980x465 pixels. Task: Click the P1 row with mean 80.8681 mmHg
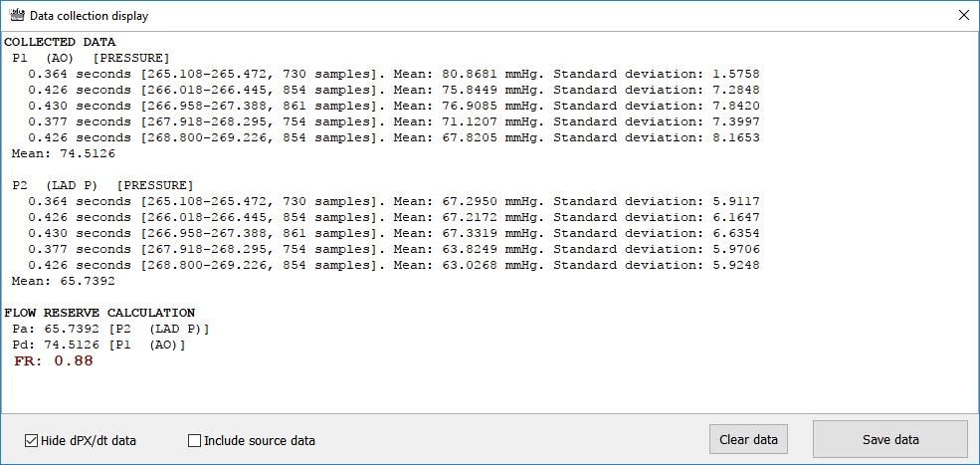[x=394, y=75]
